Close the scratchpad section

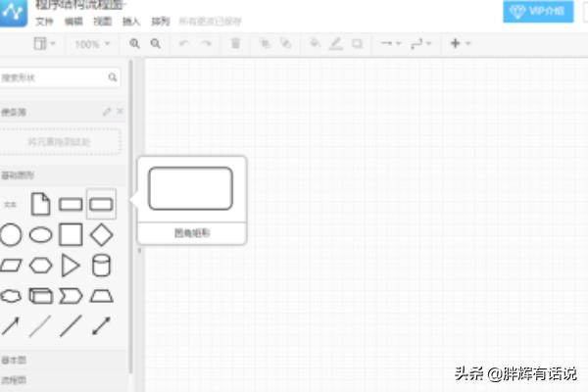click(x=120, y=111)
